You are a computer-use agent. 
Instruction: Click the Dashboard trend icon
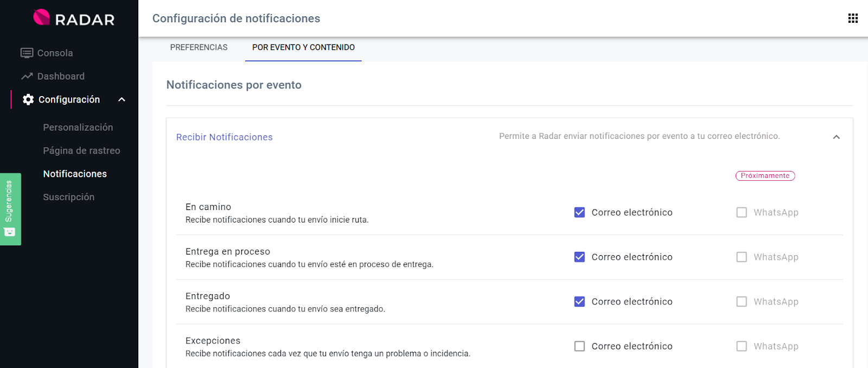(x=27, y=77)
